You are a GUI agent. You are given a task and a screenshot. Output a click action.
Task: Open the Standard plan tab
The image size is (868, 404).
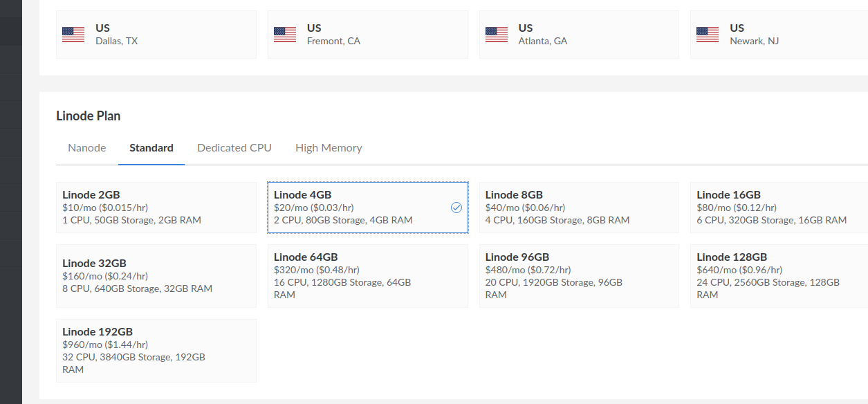pyautogui.click(x=151, y=148)
